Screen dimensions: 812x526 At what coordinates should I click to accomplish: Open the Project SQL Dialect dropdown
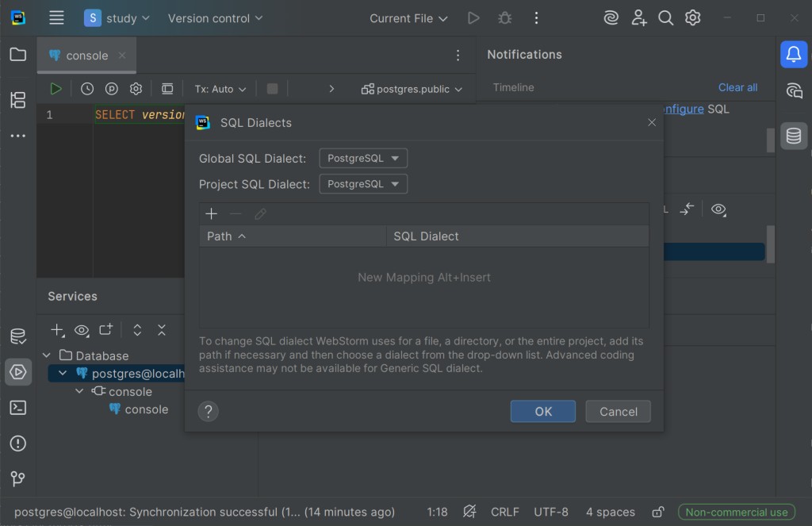tap(363, 184)
